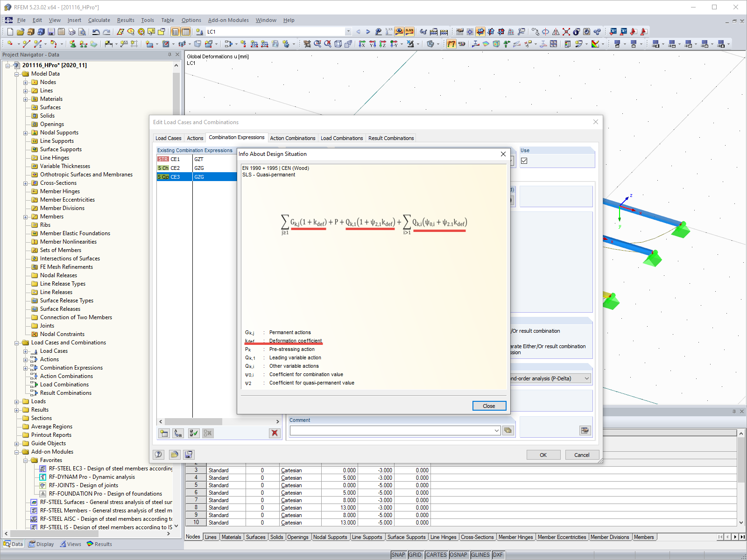Toggle the Use checkbox

pos(524,161)
